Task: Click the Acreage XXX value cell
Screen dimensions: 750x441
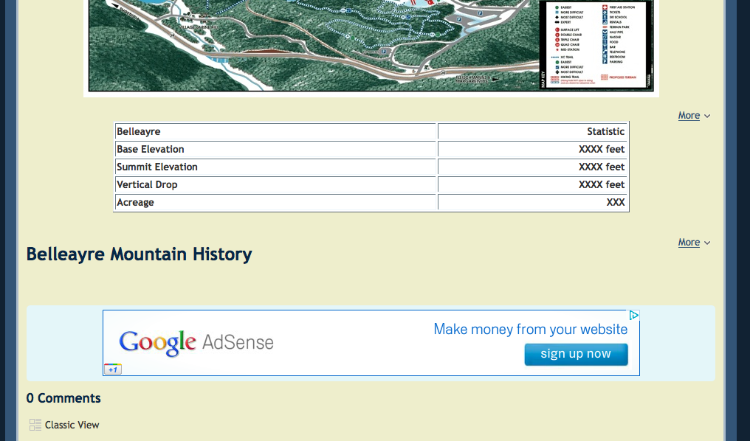Action: [615, 203]
